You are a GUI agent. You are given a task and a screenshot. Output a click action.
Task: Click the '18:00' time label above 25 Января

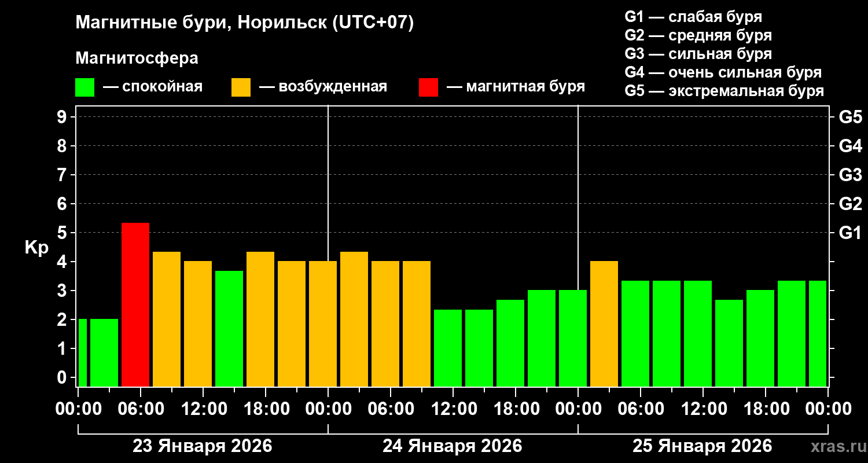pos(766,409)
